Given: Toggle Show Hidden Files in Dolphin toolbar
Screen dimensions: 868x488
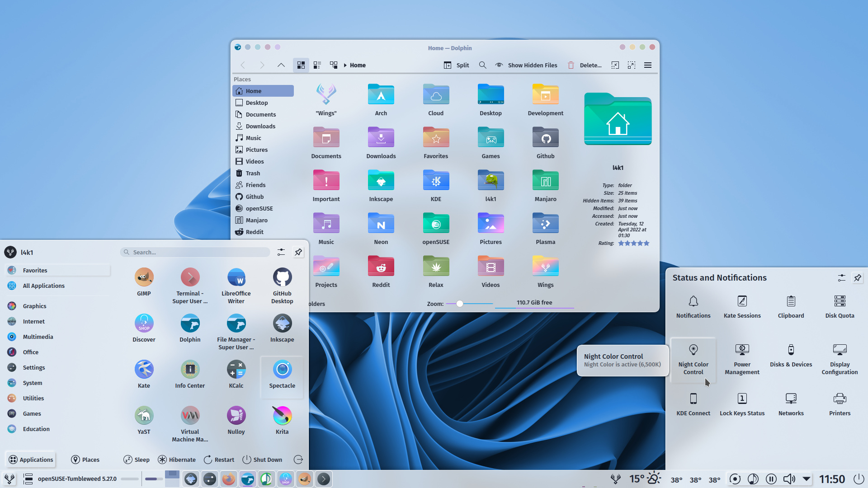Looking at the screenshot, I should [526, 65].
